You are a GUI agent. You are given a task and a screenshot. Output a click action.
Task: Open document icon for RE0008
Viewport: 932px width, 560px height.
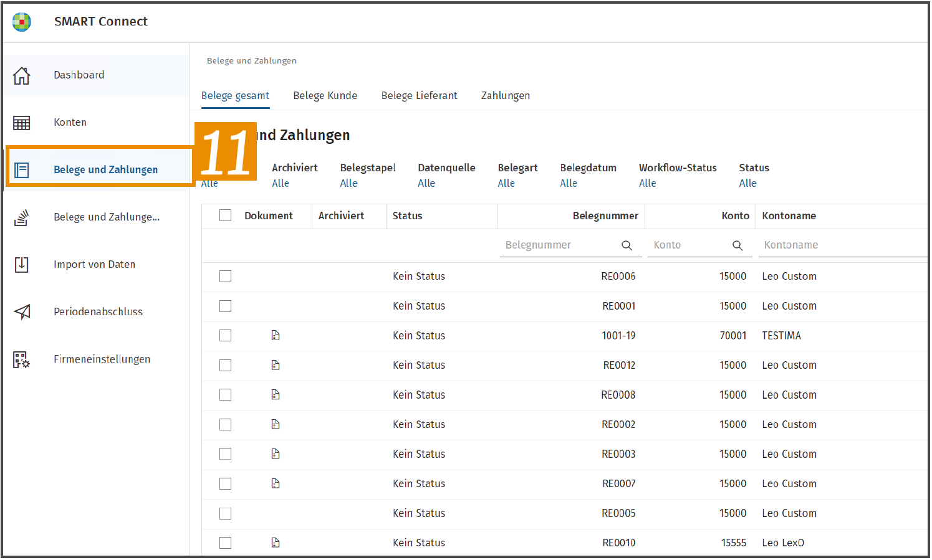click(x=276, y=395)
